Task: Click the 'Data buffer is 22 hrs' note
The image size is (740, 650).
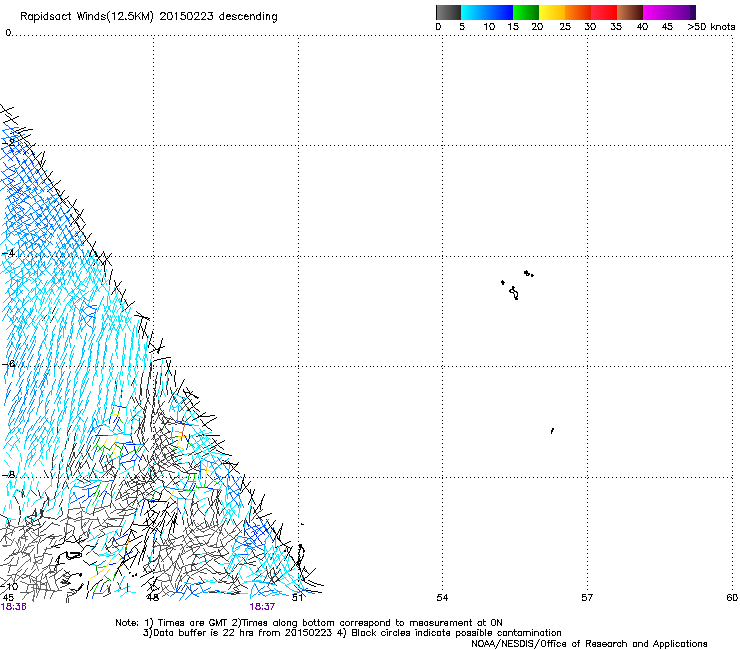Action: [x=353, y=633]
